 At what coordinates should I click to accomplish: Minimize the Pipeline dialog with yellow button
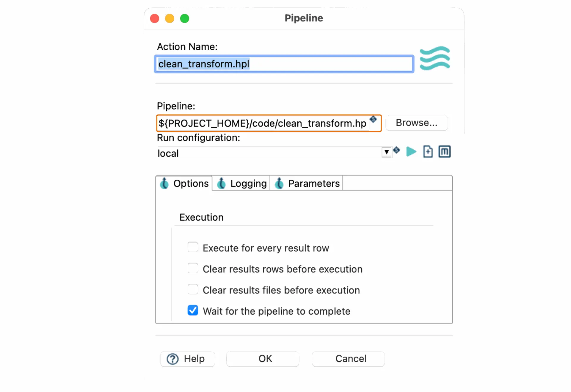170,18
